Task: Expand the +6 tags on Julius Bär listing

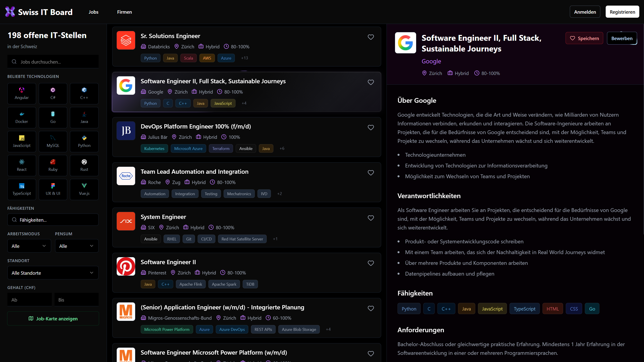Action: coord(282,148)
